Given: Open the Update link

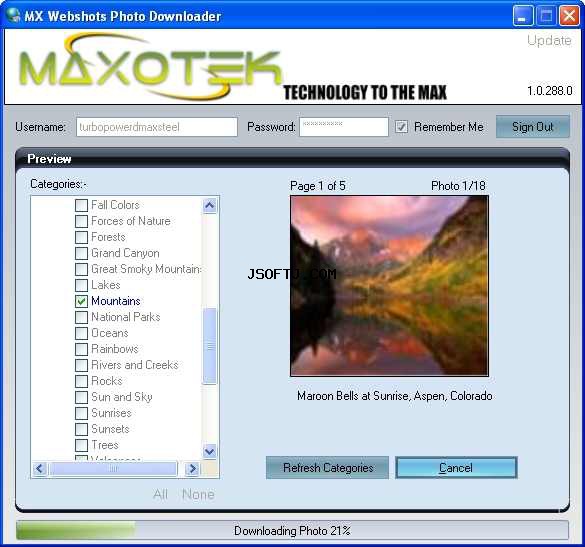Looking at the screenshot, I should [x=549, y=40].
